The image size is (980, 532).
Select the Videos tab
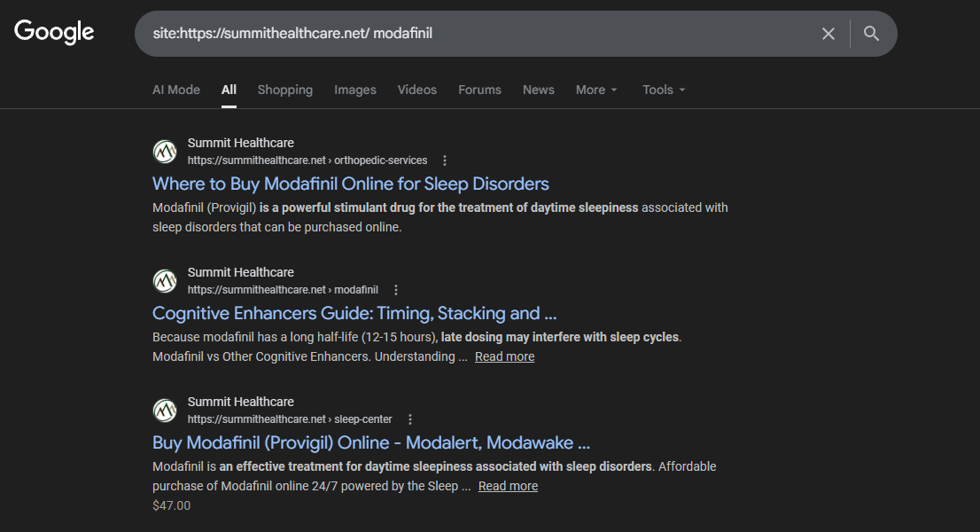point(417,90)
